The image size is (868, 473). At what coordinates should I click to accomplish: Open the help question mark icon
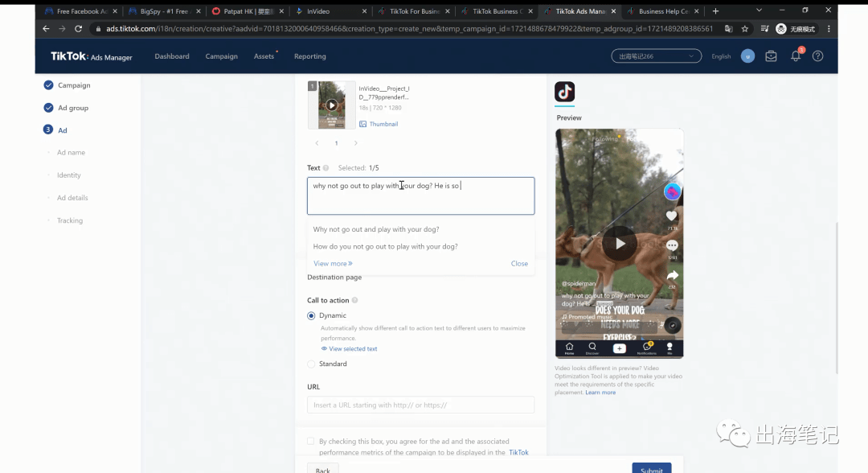click(x=817, y=56)
